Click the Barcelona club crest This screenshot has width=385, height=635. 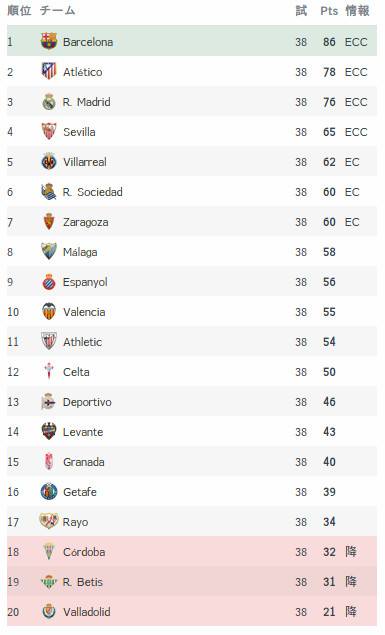pyautogui.click(x=49, y=41)
